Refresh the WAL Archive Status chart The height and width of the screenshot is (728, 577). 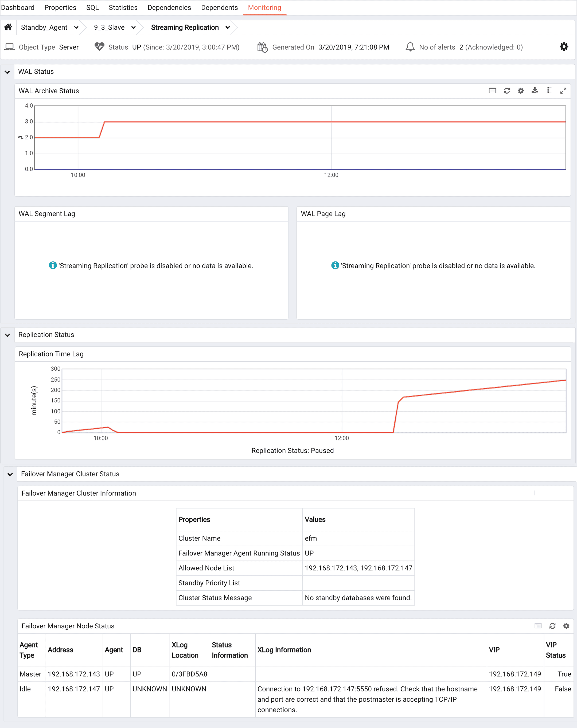point(507,91)
